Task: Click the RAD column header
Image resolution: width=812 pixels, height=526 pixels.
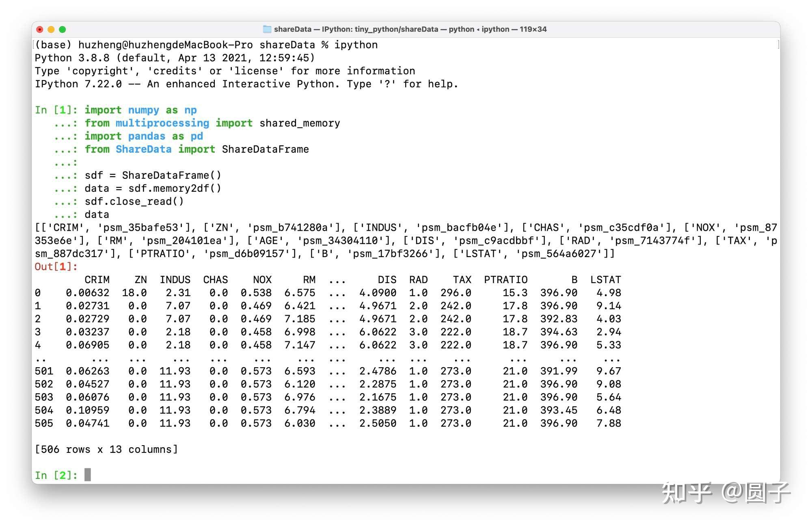Action: (x=418, y=280)
